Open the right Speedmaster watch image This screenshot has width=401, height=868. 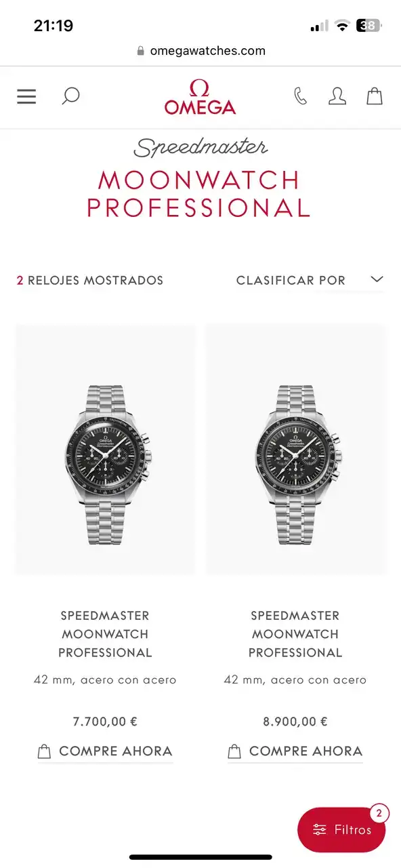(x=296, y=450)
